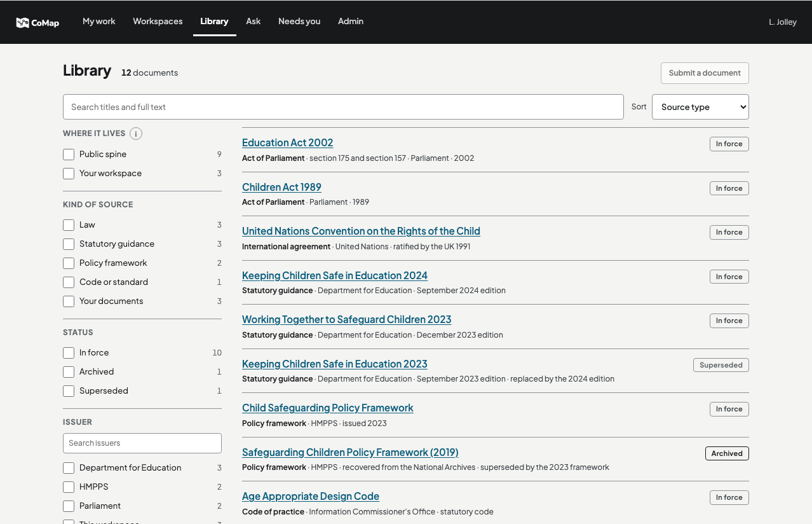The width and height of the screenshot is (812, 524).
Task: Open Safeguarding Children Policy Framework (2019)
Action: coord(350,453)
